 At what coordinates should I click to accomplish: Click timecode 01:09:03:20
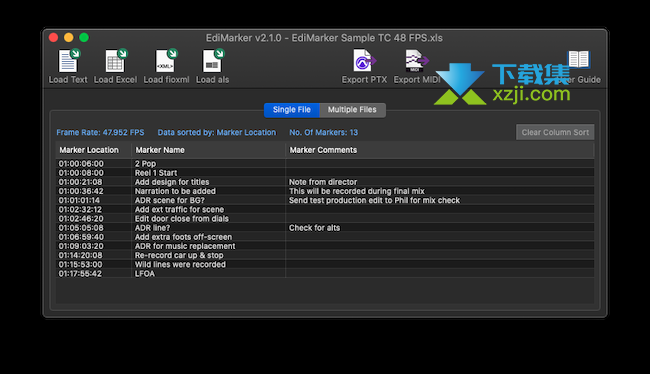(x=81, y=246)
